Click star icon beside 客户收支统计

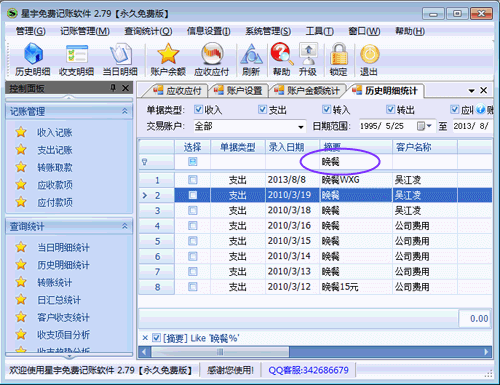[x=21, y=317]
